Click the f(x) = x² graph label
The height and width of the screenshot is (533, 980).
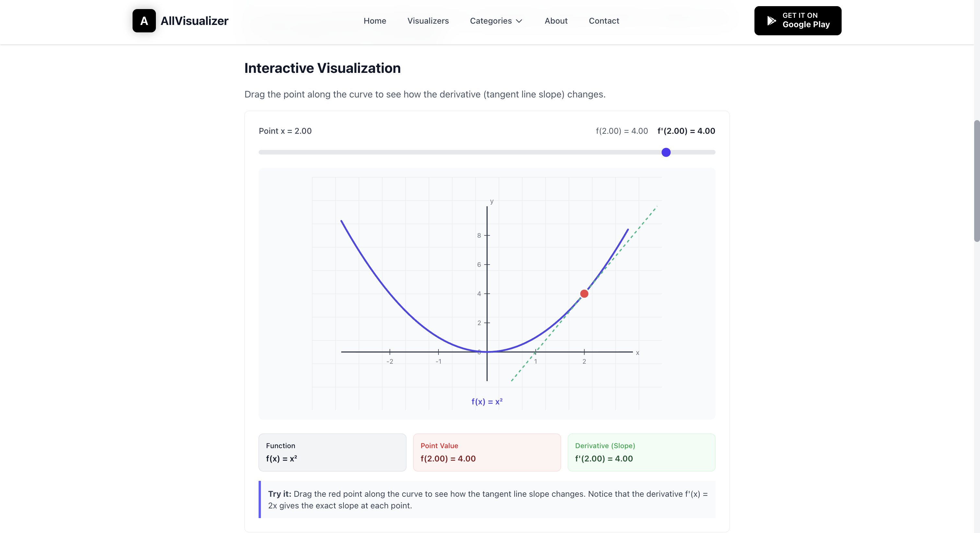click(486, 402)
